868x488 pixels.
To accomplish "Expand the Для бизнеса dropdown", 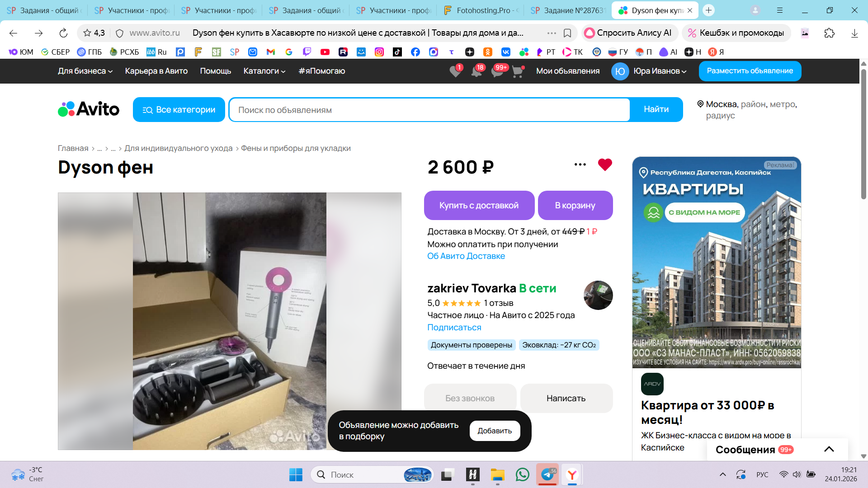I will coord(85,71).
